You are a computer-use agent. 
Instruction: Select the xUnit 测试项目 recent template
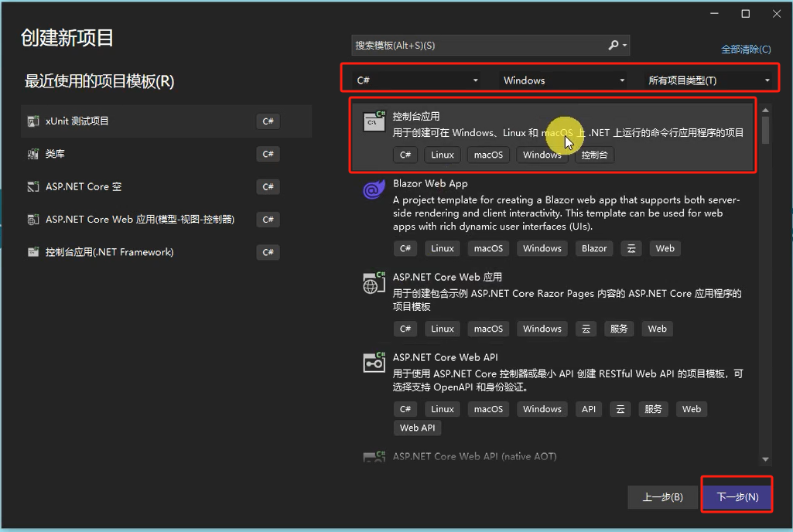(x=166, y=121)
